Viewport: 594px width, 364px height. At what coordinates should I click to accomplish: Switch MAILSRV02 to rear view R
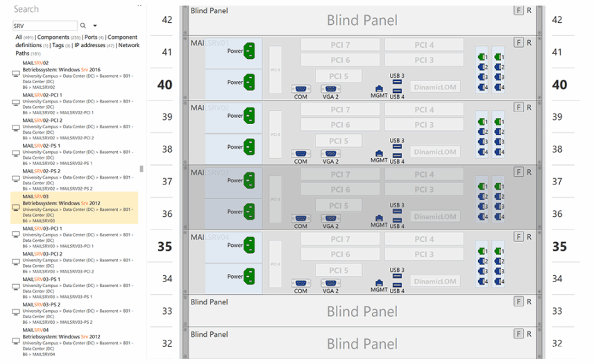click(529, 107)
